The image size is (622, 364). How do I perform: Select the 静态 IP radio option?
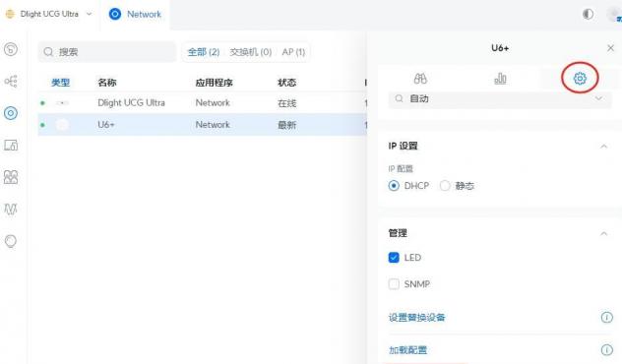(x=445, y=186)
